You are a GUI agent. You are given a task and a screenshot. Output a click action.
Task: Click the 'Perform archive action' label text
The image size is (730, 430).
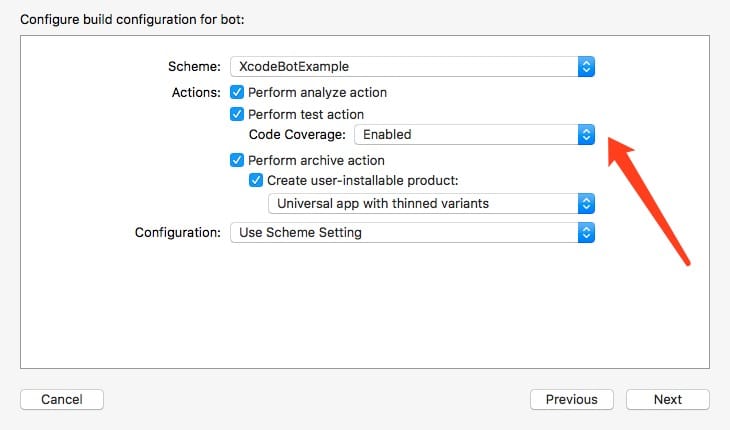tap(317, 161)
